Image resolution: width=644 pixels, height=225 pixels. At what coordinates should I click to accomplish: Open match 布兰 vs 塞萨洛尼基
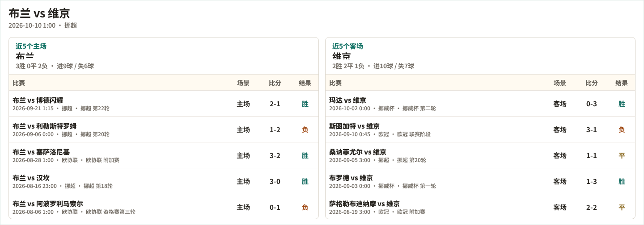point(41,152)
